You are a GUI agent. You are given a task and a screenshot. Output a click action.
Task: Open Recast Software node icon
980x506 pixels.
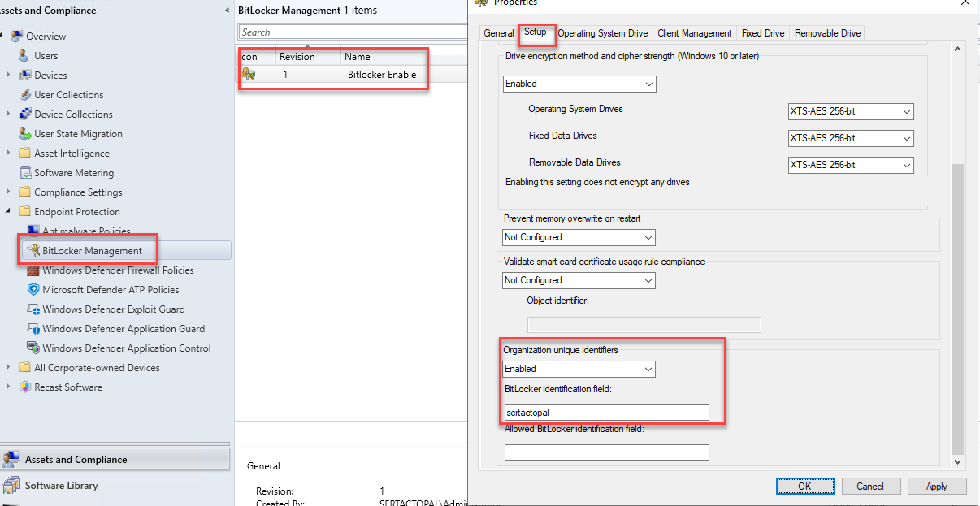25,387
